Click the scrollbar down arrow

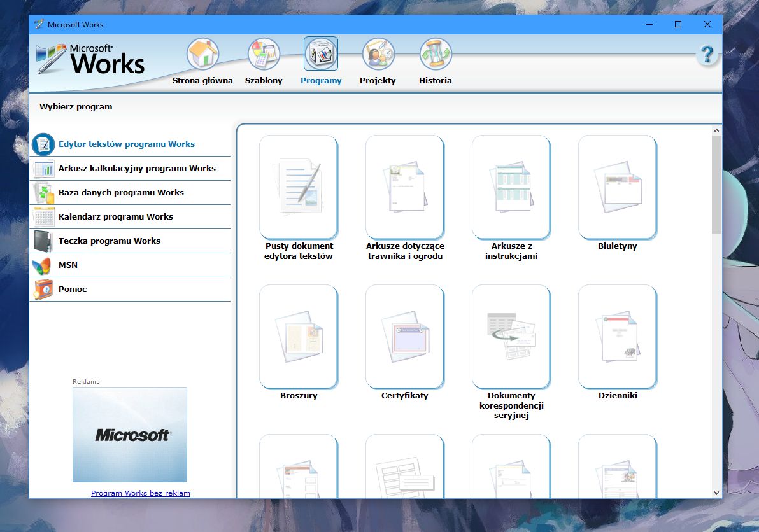click(x=716, y=493)
